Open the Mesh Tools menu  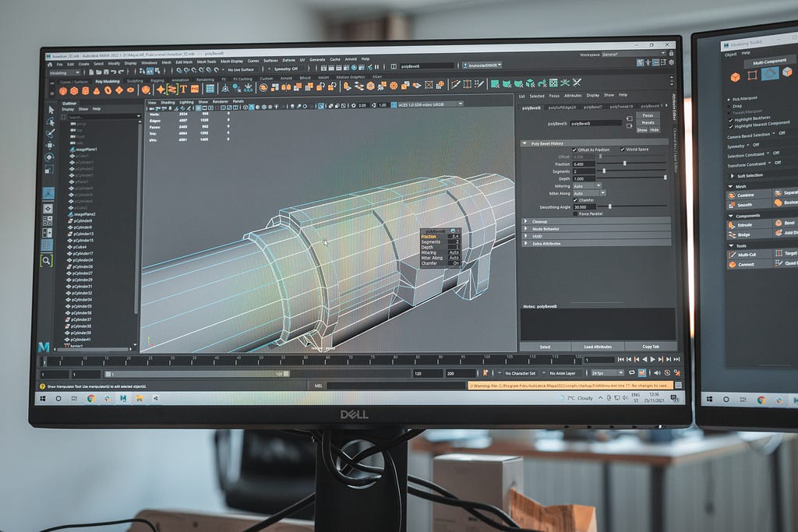tap(206, 62)
